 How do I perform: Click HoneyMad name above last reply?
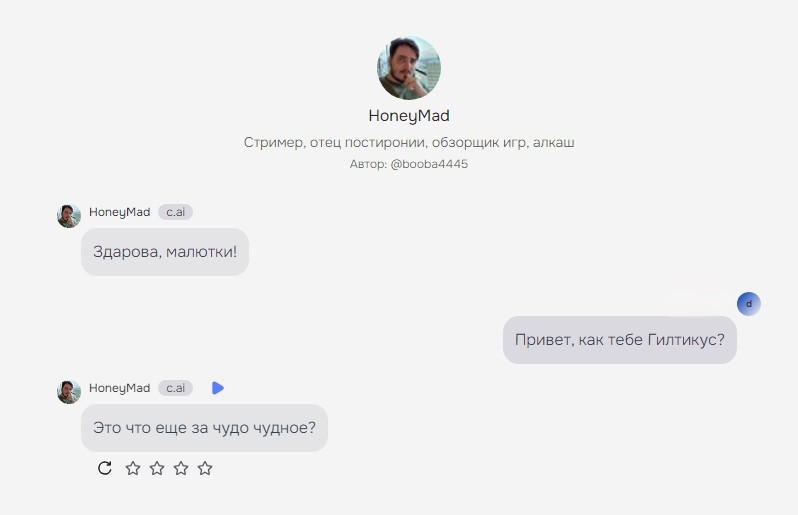coord(120,388)
